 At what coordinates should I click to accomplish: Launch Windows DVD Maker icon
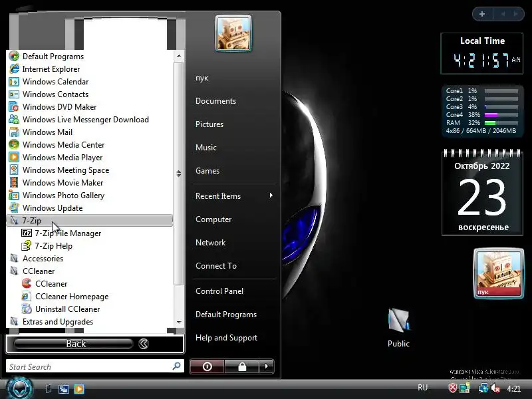point(14,107)
